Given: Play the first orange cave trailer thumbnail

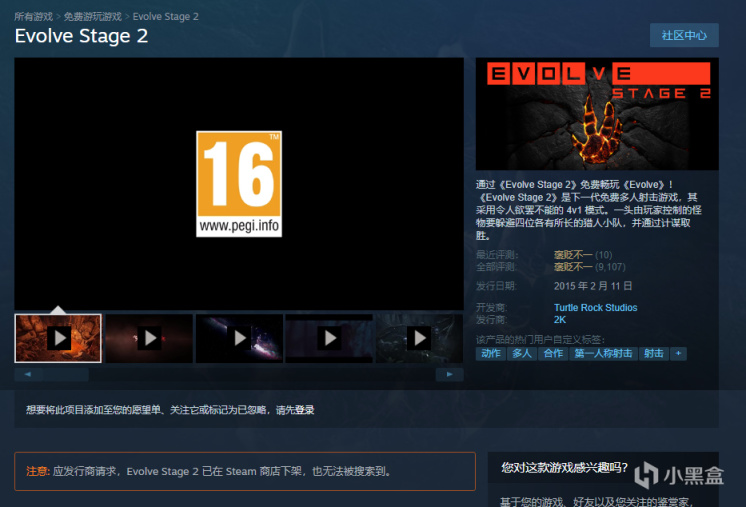Looking at the screenshot, I should (x=58, y=338).
